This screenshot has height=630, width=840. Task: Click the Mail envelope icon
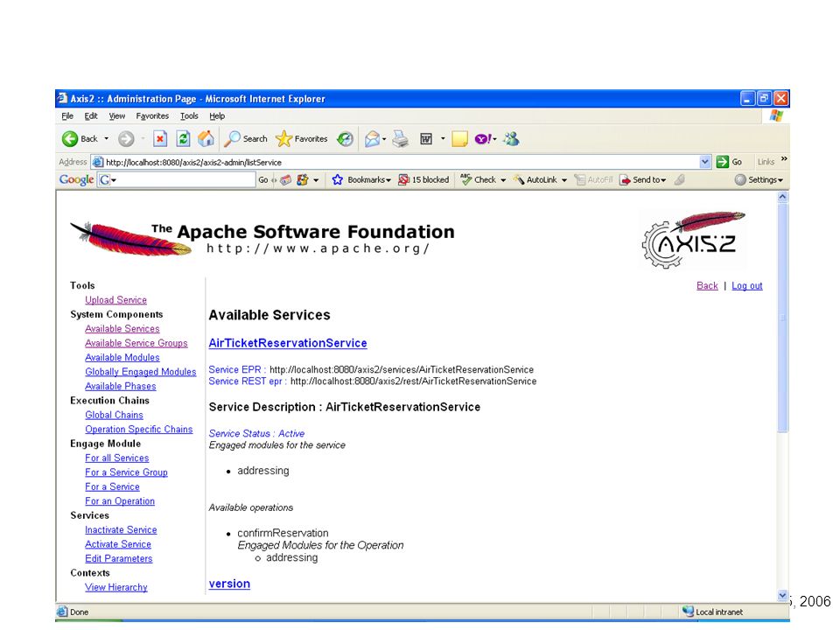372,139
